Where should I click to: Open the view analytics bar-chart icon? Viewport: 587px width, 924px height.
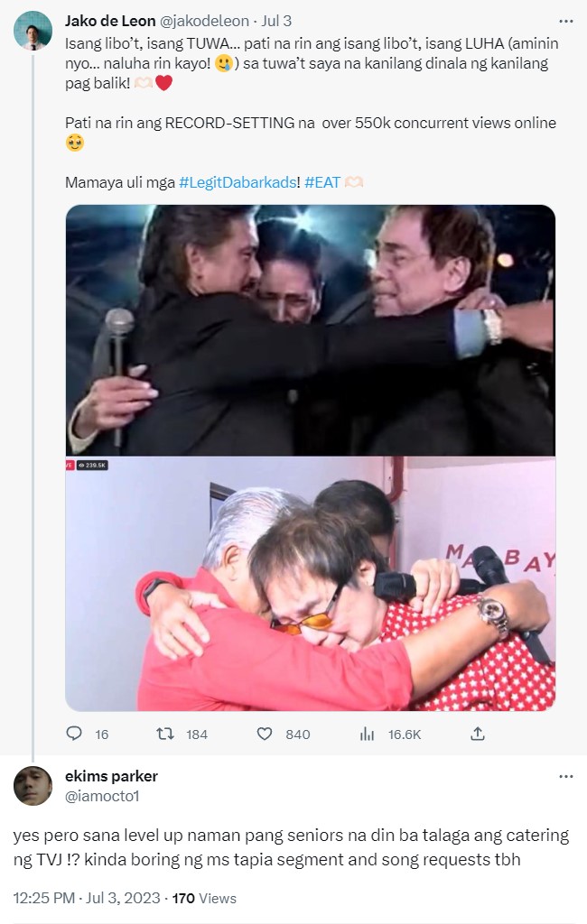tap(367, 735)
